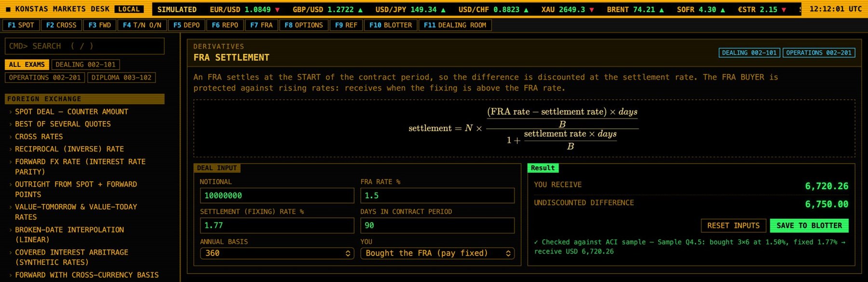Viewport: 868px width, 282px height.
Task: Open FORWARD WITH CROSS-CURRENCY BASIS topic
Action: 87,275
